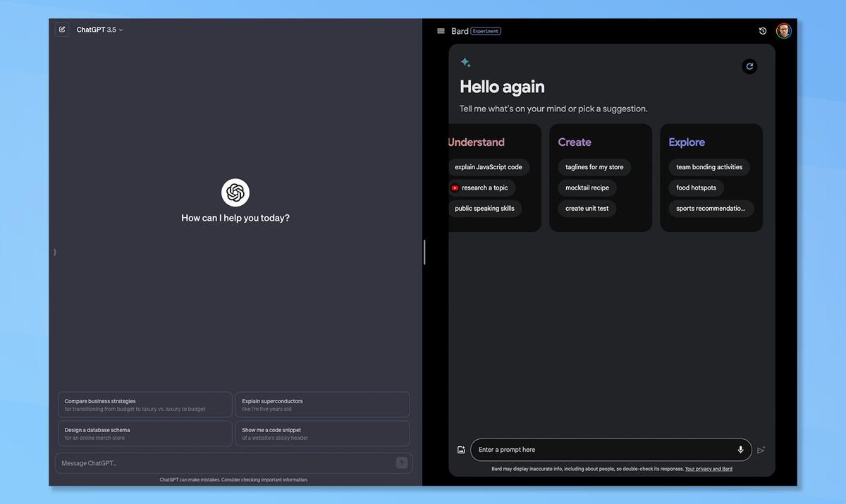
Task: Open the ChatGPT 3.5 model dropdown
Action: (99, 29)
